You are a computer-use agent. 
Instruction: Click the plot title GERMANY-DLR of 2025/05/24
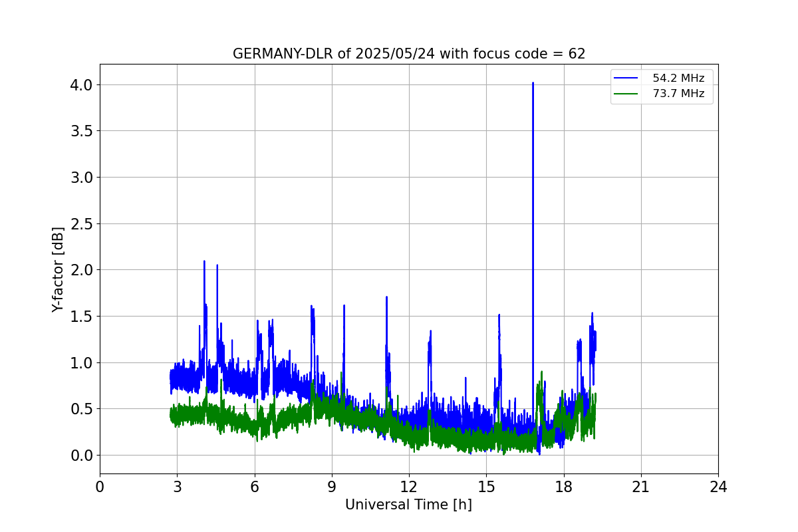point(409,54)
